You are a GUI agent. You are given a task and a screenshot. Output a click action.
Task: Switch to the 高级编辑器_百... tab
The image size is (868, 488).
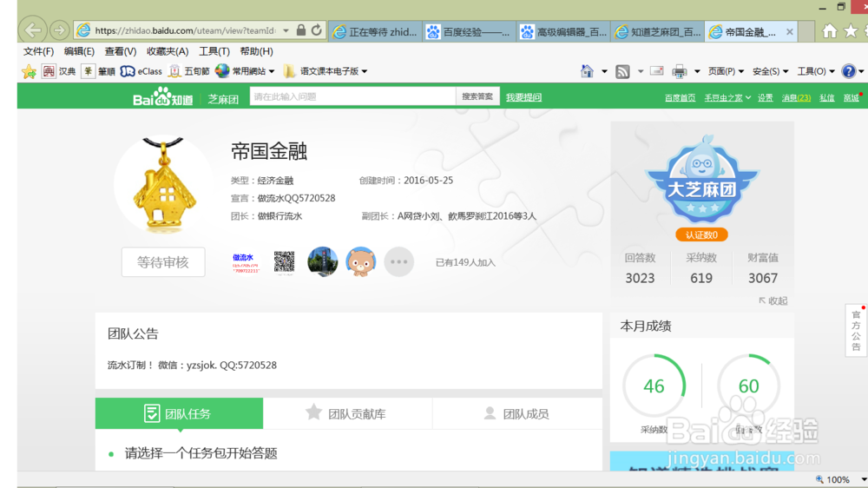(563, 32)
